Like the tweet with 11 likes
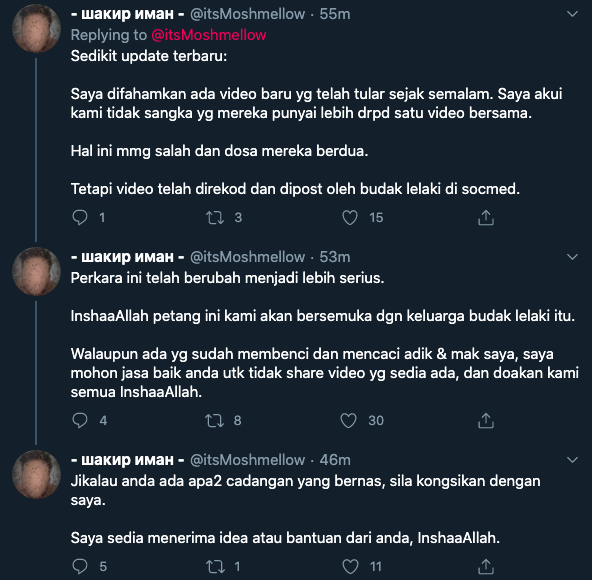This screenshot has height=580, width=592. pyautogui.click(x=350, y=566)
